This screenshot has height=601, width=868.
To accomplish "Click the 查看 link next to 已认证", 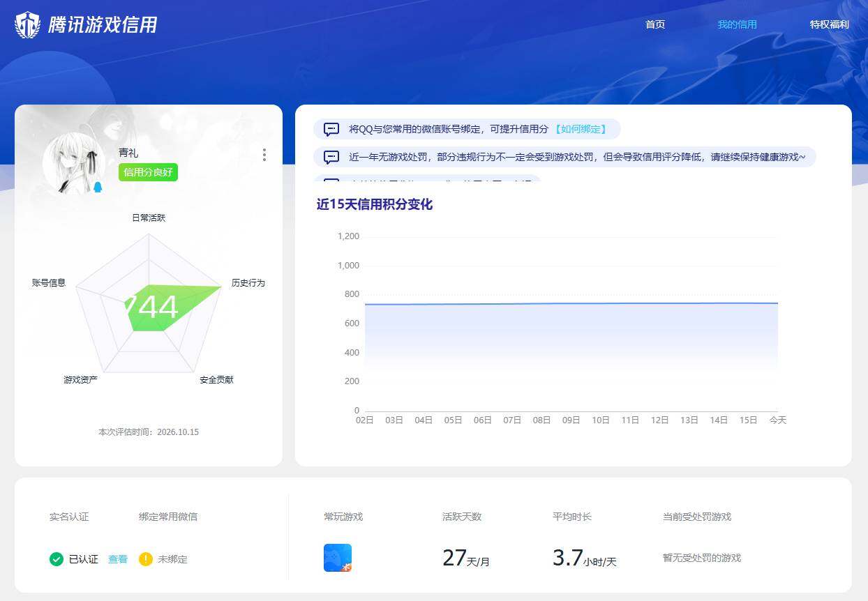I will pyautogui.click(x=118, y=559).
